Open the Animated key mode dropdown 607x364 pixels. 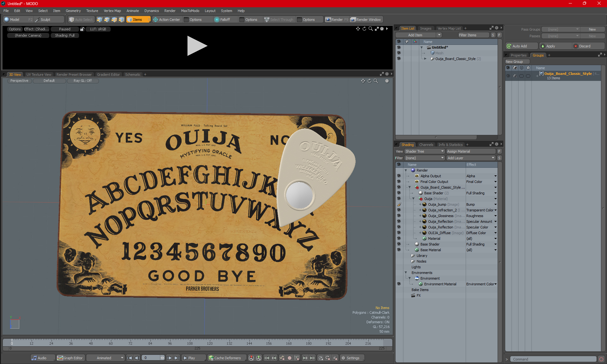[106, 358]
